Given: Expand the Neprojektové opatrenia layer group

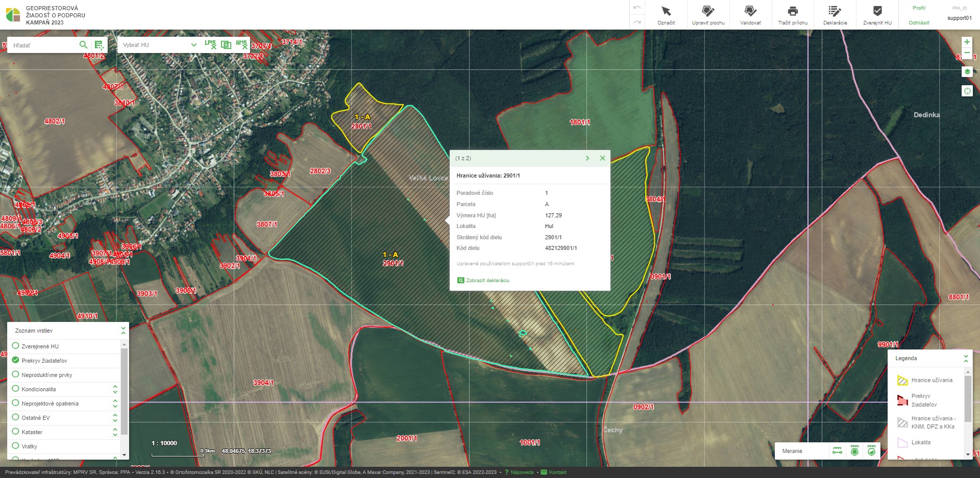Looking at the screenshot, I should point(115,404).
